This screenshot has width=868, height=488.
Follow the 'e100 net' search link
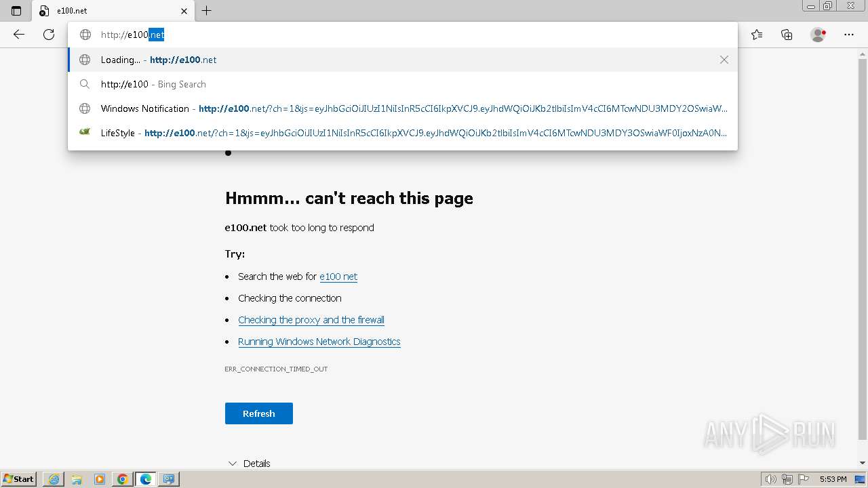pos(338,277)
